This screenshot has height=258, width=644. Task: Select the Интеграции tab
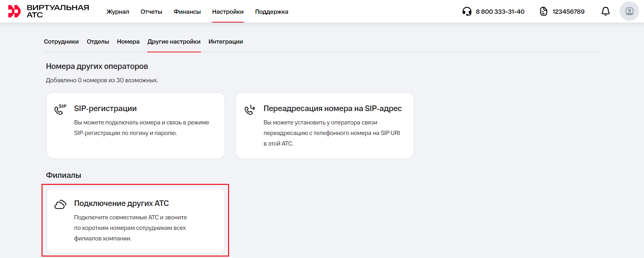[x=226, y=41]
